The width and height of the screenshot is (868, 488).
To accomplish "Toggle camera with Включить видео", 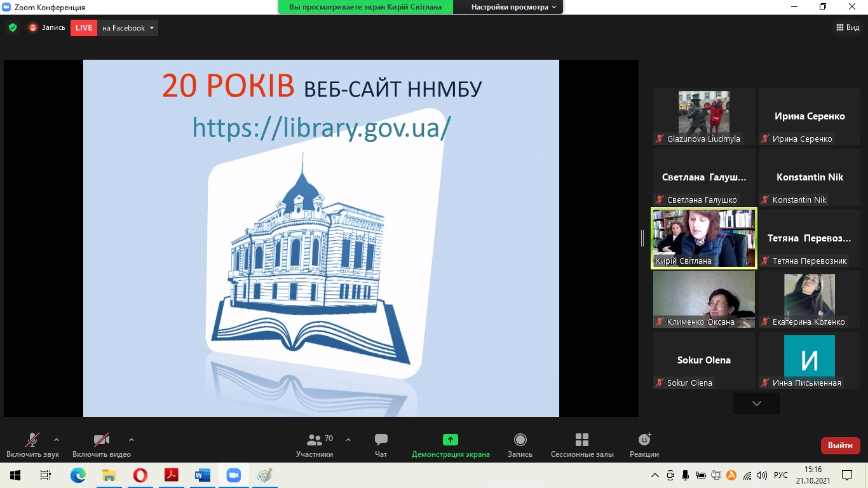I will (102, 445).
